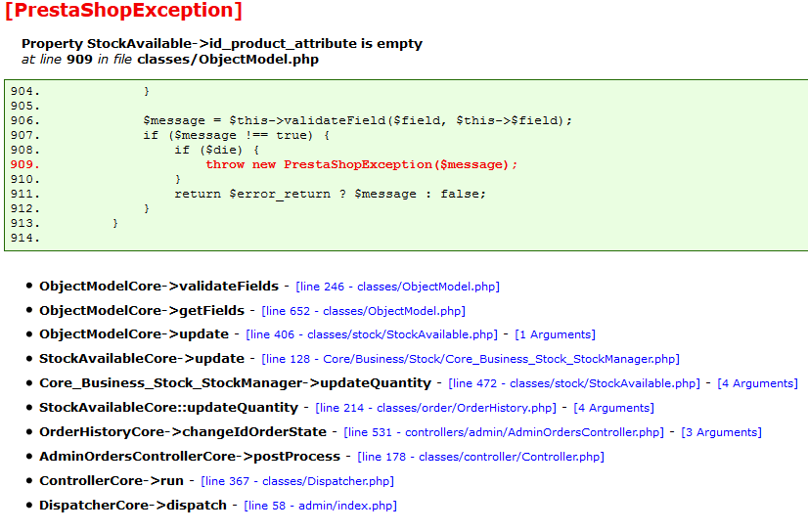This screenshot has height=532, width=808.
Task: Click the line 472 classes/stock/StockAvailable.php link
Action: pyautogui.click(x=574, y=383)
